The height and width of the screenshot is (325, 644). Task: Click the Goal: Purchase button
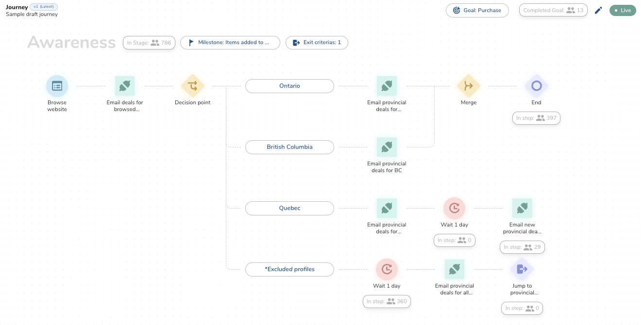477,10
